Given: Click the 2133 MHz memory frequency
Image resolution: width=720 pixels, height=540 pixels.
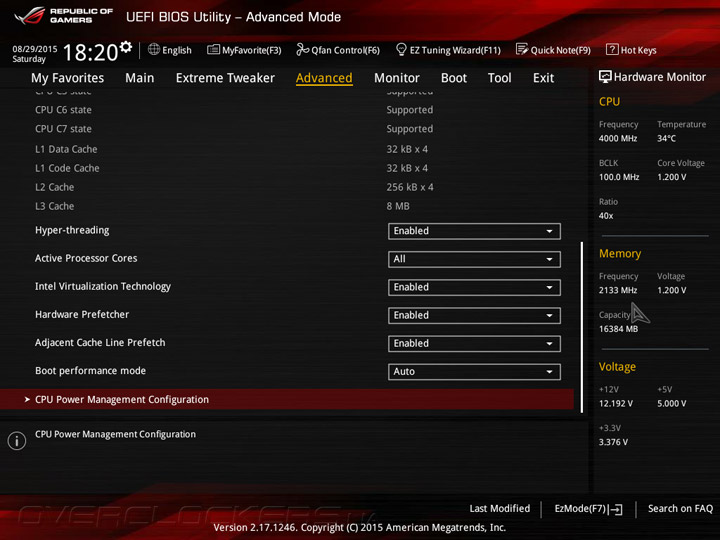Looking at the screenshot, I should tap(618, 290).
